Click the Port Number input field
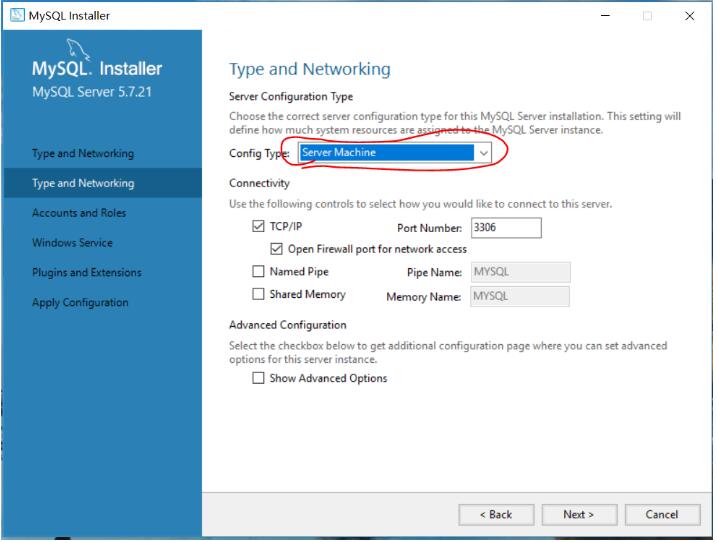 505,228
